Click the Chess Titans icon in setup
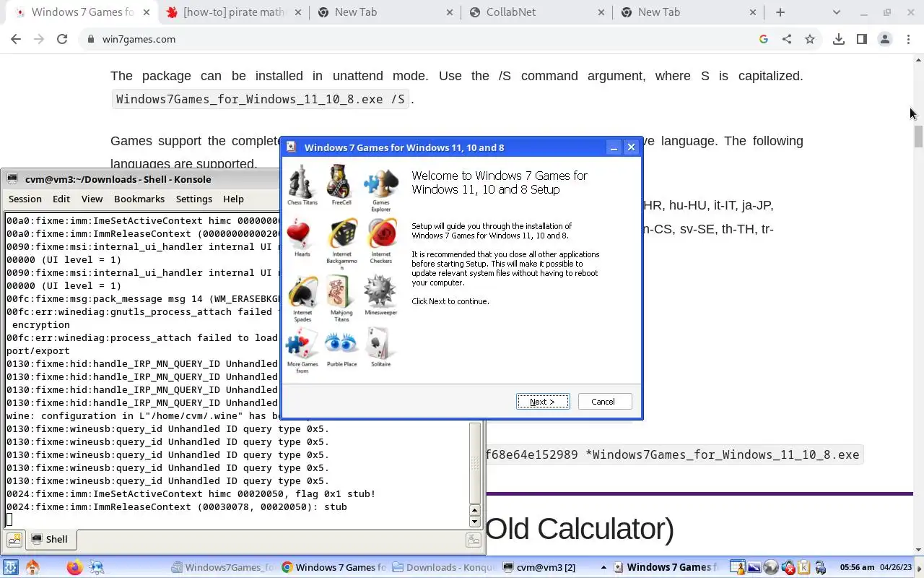Viewport: 924px width, 578px height. pyautogui.click(x=302, y=181)
